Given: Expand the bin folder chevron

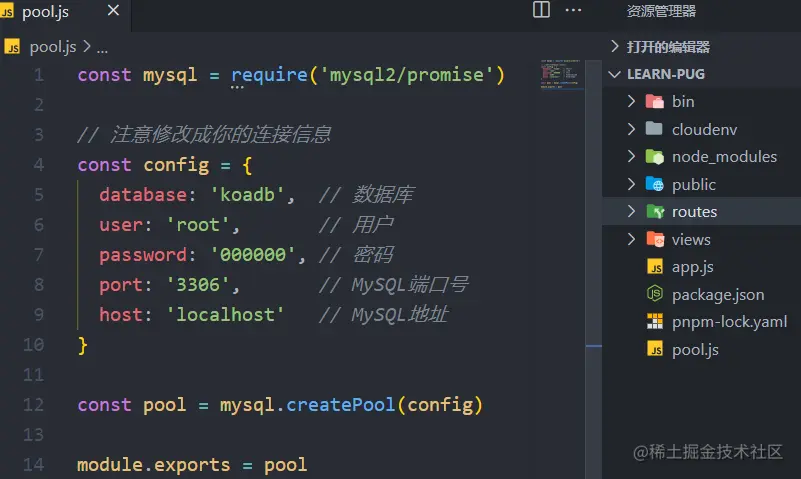Looking at the screenshot, I should [631, 101].
